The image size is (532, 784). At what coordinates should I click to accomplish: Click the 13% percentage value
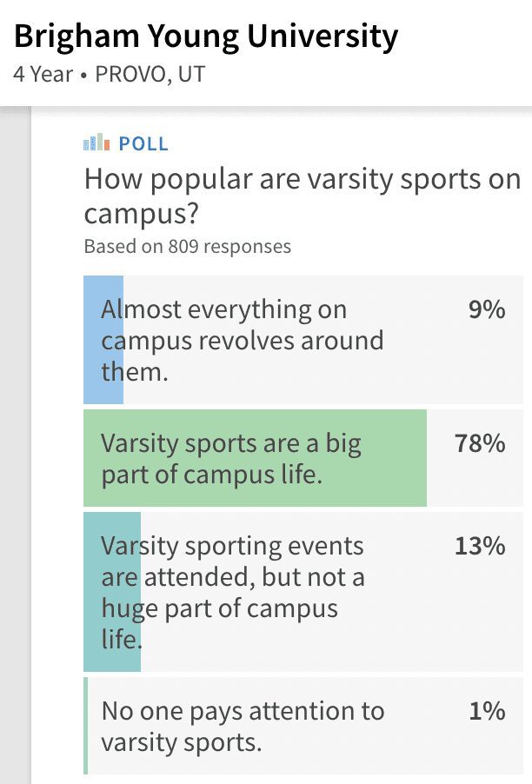click(480, 546)
